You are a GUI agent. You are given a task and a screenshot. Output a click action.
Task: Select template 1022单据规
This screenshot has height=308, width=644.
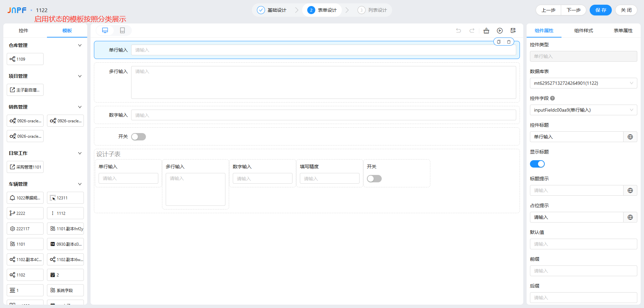[25, 198]
